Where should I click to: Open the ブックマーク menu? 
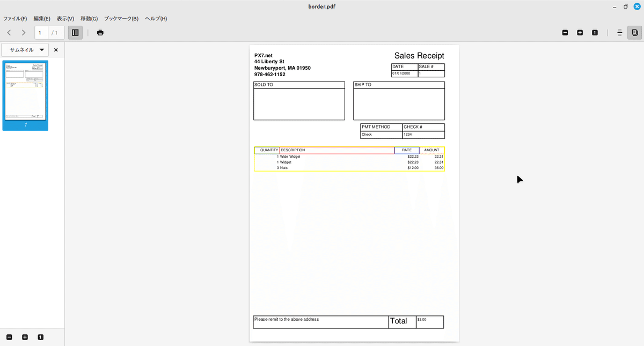121,18
